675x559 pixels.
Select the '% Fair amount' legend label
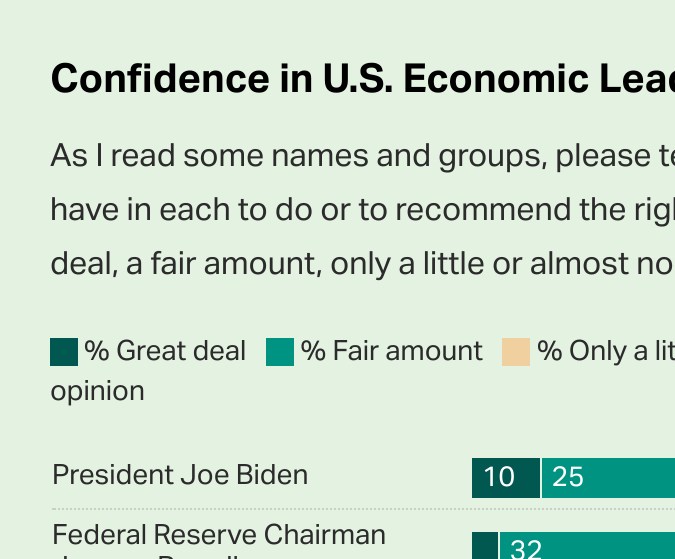(392, 351)
